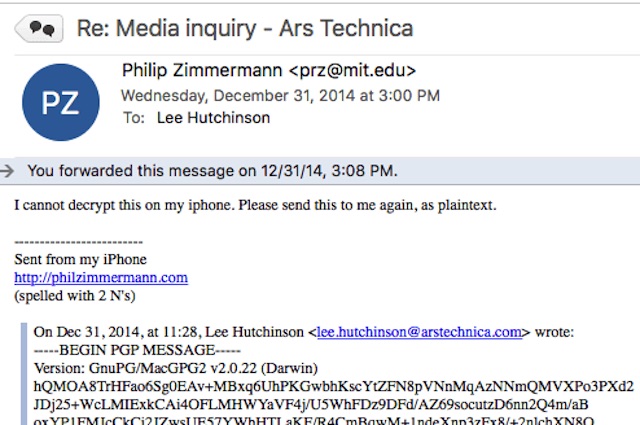The width and height of the screenshot is (640, 425).
Task: Click lee.hutchinson@arstechnica.com email link
Action: point(419,332)
